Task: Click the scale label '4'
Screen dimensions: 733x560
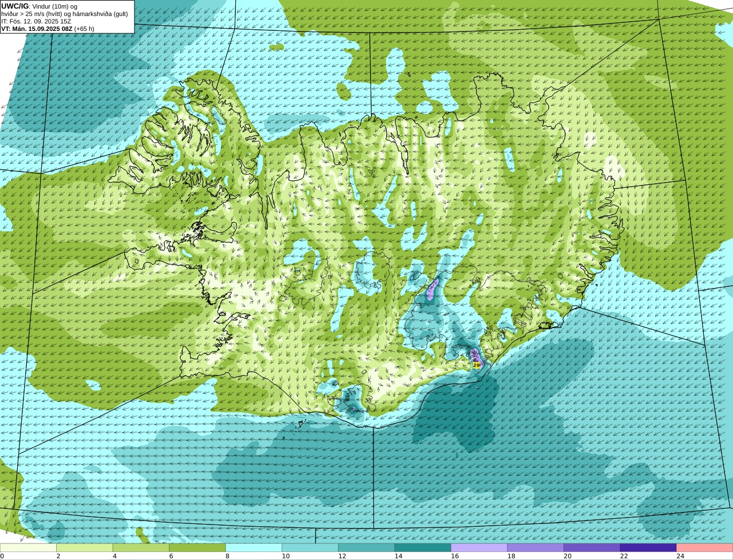Action: 115,555
